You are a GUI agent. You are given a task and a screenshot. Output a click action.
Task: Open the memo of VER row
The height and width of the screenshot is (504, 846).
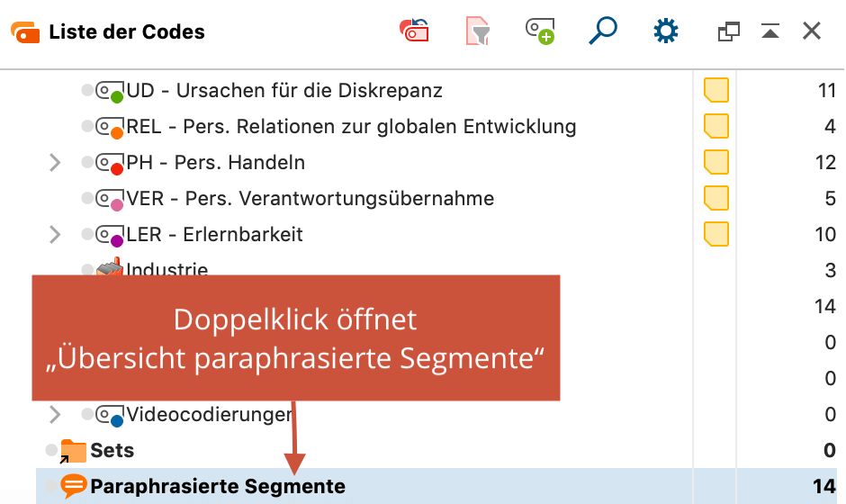(x=716, y=199)
